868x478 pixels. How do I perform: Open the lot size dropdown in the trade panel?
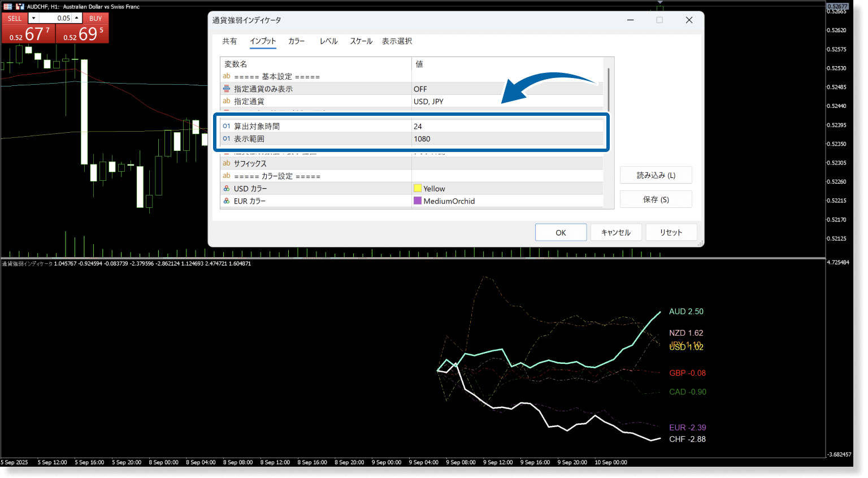33,18
